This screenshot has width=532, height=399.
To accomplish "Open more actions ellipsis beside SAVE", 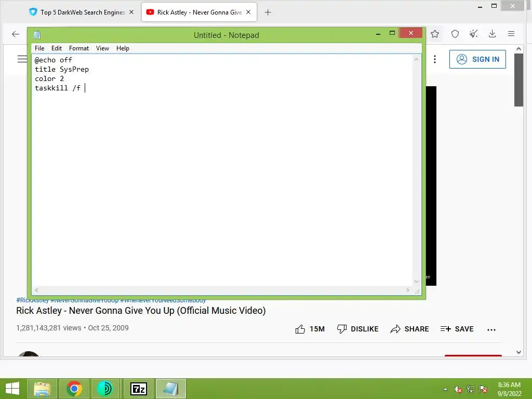I will pyautogui.click(x=491, y=329).
